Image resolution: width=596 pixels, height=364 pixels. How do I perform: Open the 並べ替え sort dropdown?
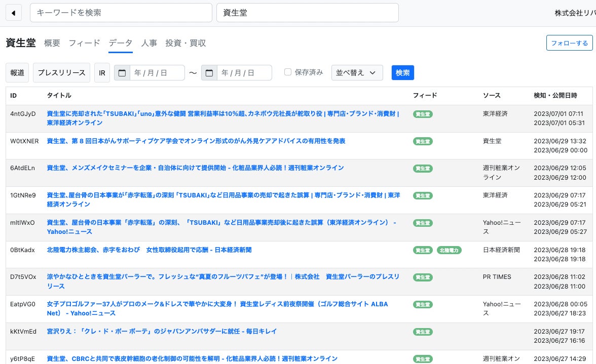[357, 73]
